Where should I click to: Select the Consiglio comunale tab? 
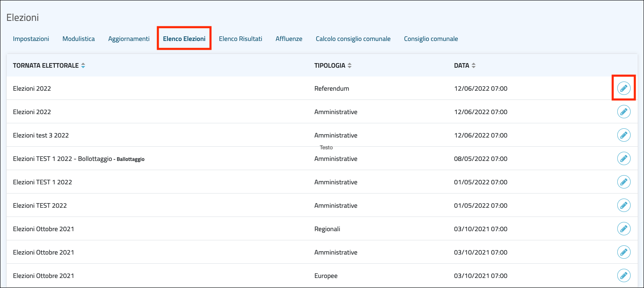coord(431,39)
